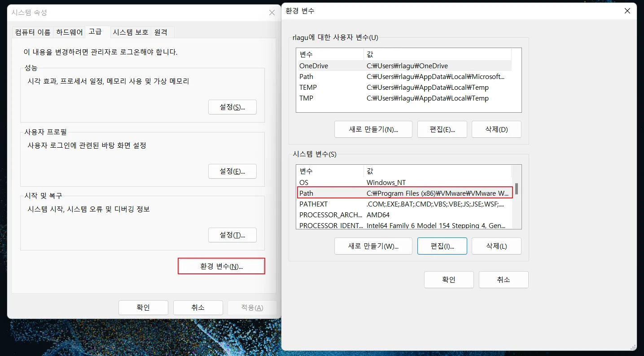The image size is (644, 356).
Task: Close the 시스템 속성 window
Action: click(272, 13)
